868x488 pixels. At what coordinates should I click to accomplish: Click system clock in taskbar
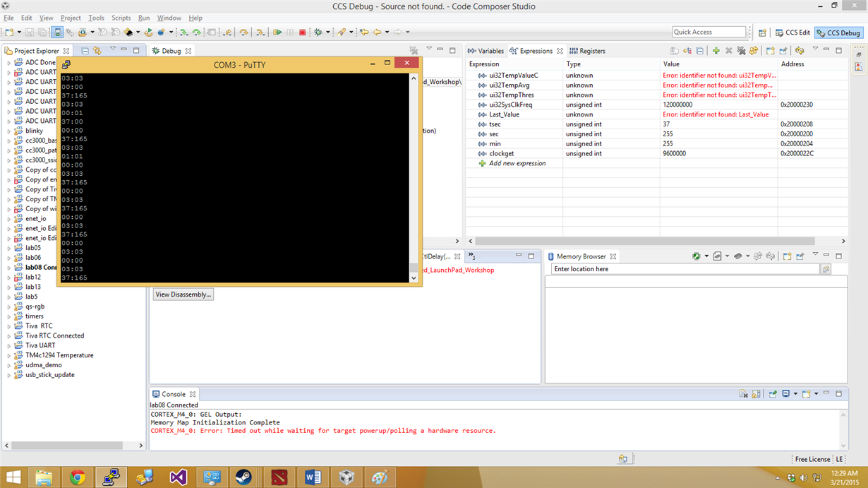pos(843,477)
